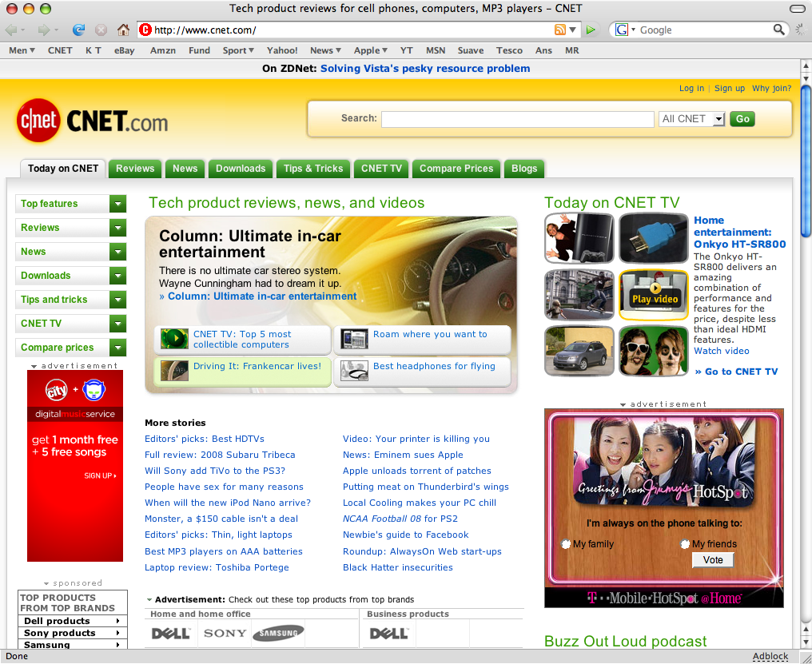
Task: Click the Play video thumbnail
Action: tap(654, 295)
